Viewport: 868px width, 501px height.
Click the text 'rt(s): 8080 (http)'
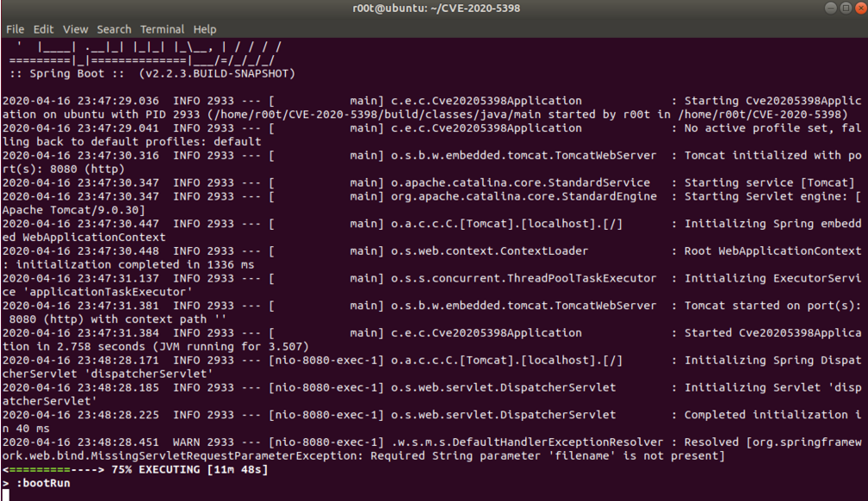(x=63, y=169)
